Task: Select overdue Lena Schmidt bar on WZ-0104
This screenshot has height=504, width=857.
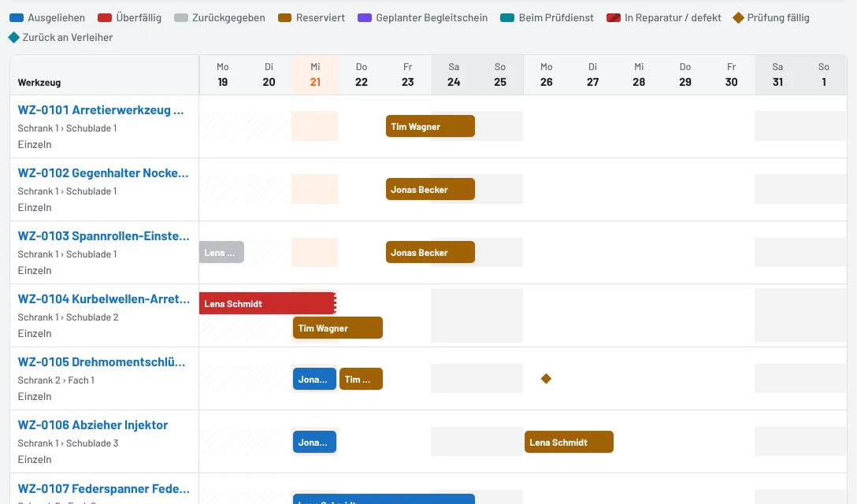Action: [268, 303]
